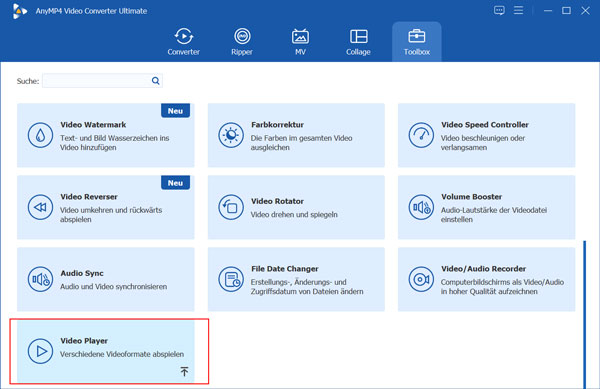
Task: Click the magnifier search icon
Action: tap(155, 81)
